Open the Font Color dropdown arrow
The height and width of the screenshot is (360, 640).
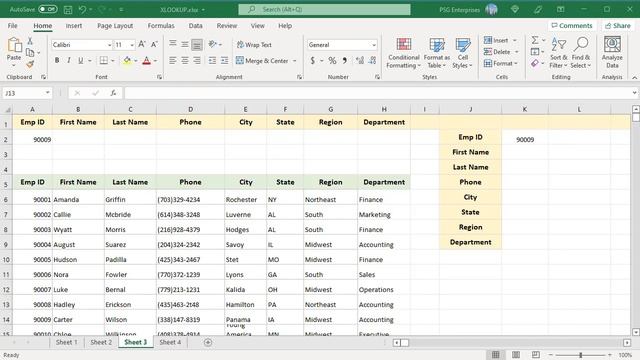pos(155,61)
